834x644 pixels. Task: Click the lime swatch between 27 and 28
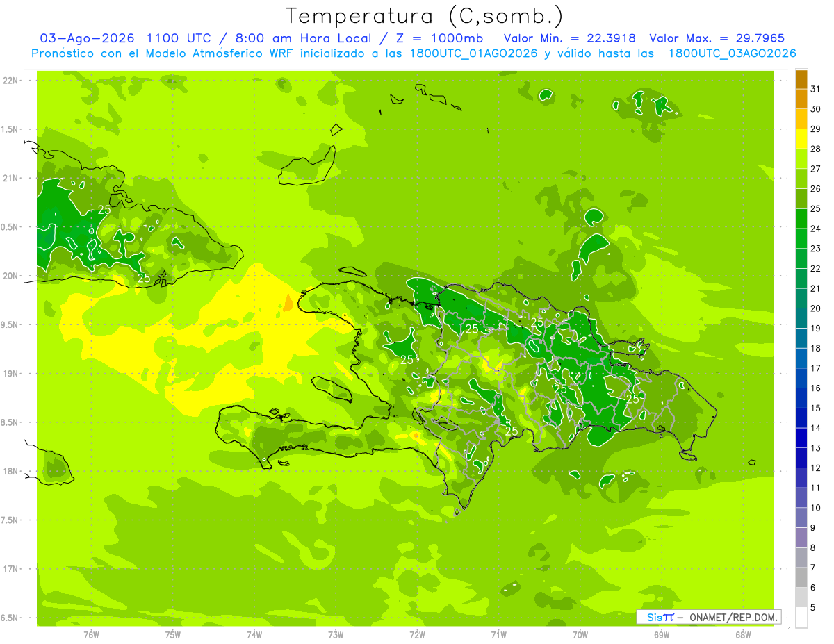point(801,159)
